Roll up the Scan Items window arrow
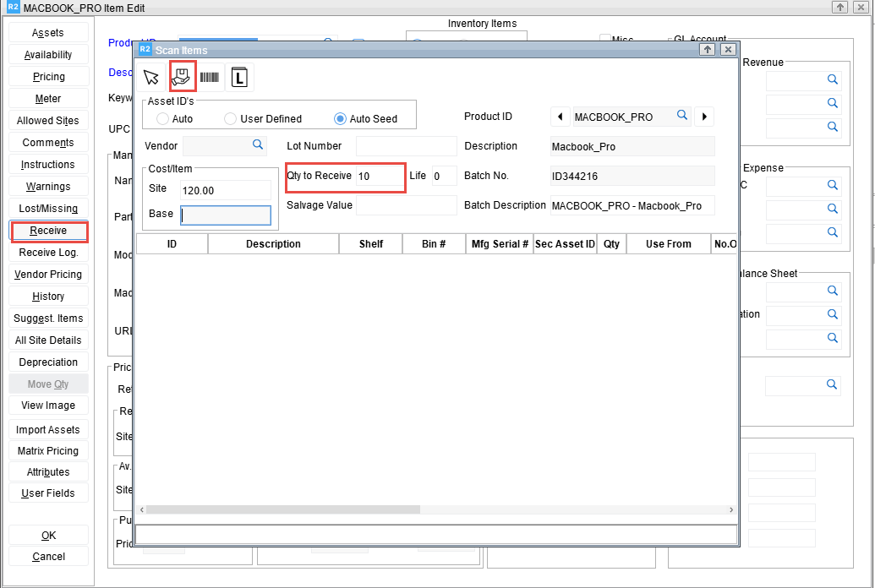The image size is (875, 588). pos(708,51)
